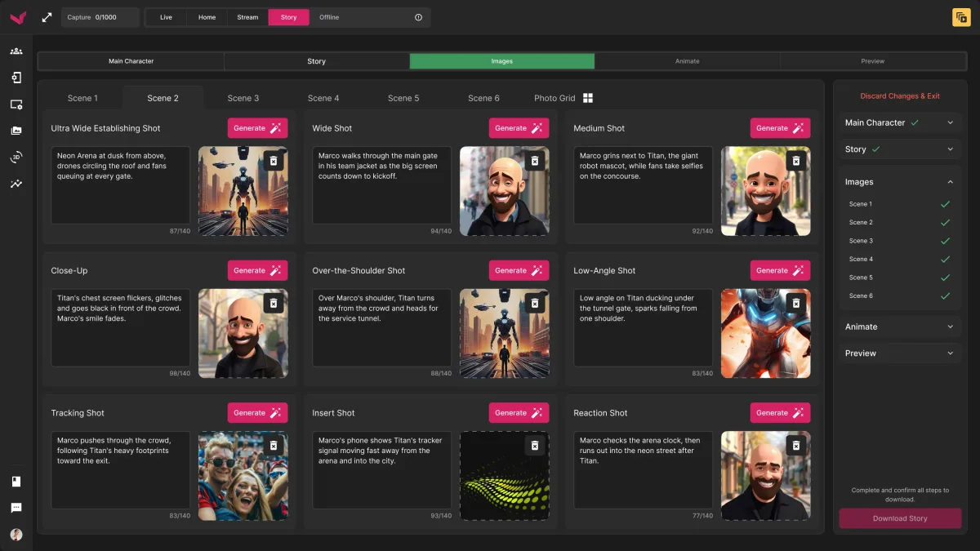Viewport: 980px width, 551px height.
Task: Open the docs book icon in sidebar
Action: (16, 482)
